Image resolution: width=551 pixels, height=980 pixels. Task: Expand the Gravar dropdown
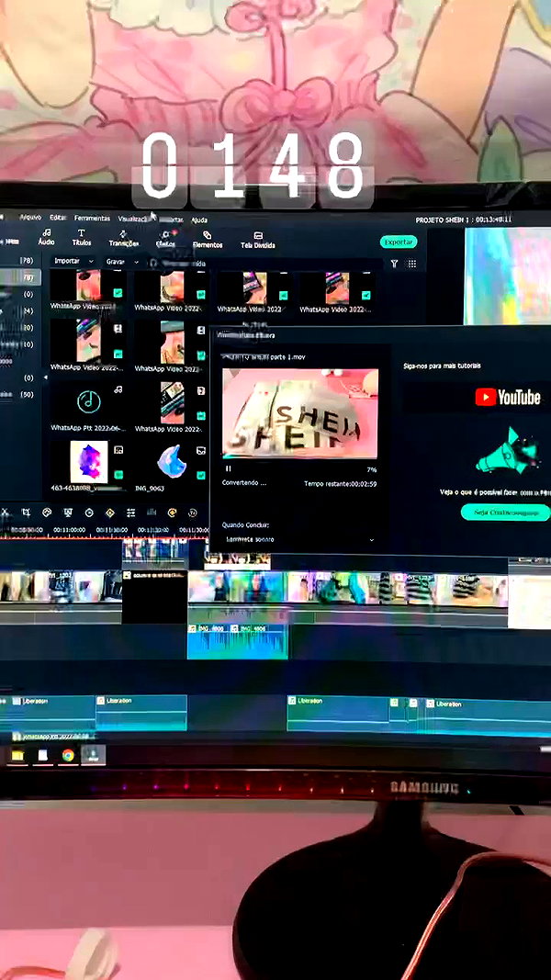(120, 261)
